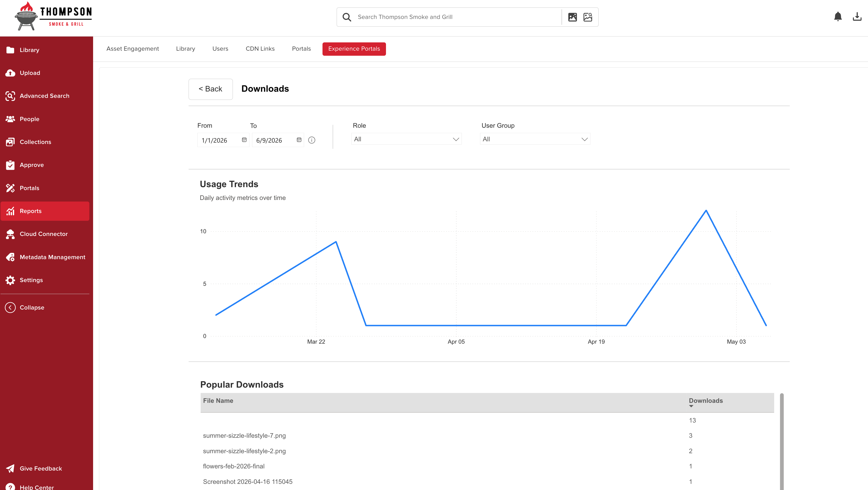Click the Apr 05 axis label
Image resolution: width=868 pixels, height=490 pixels.
[x=456, y=342]
